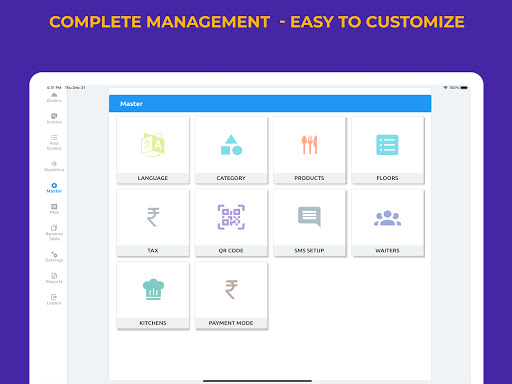512x384 pixels.
Task: Open the Language translation icon tile
Action: [x=153, y=145]
